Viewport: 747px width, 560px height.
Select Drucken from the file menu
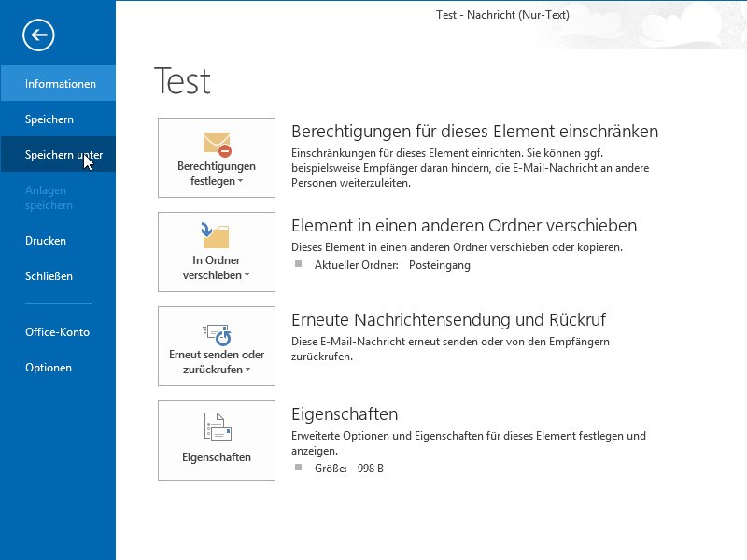tap(58, 241)
